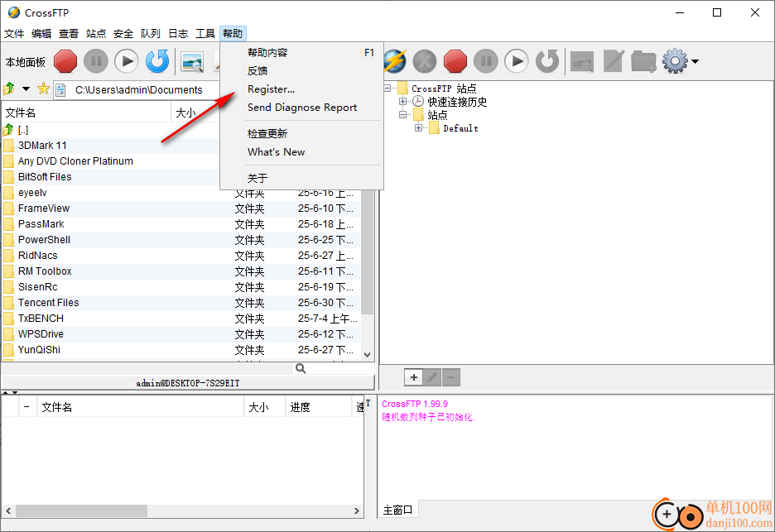Choose Register... in the Help menu

(301, 89)
